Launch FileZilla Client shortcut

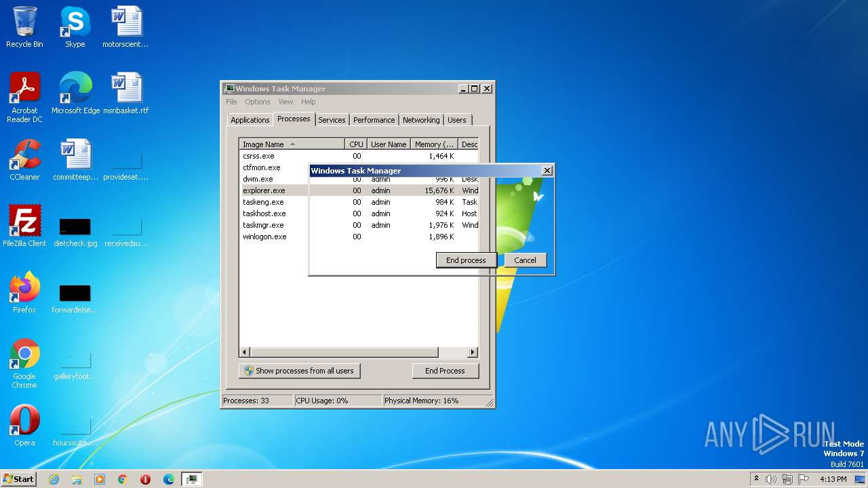(x=24, y=226)
